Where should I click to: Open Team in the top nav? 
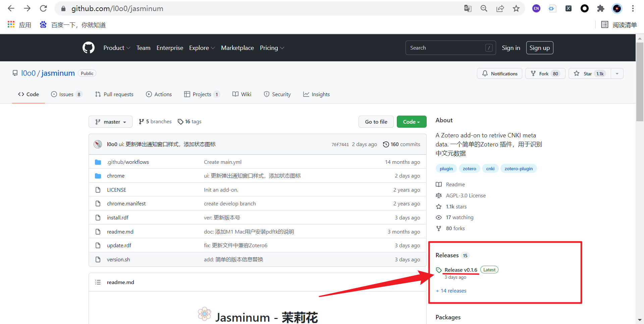143,48
